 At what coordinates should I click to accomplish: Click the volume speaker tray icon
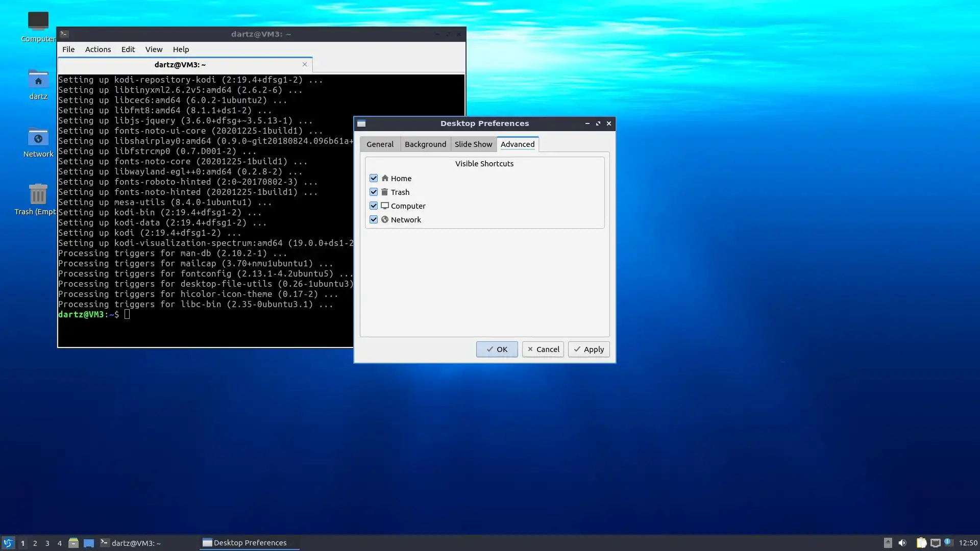902,543
